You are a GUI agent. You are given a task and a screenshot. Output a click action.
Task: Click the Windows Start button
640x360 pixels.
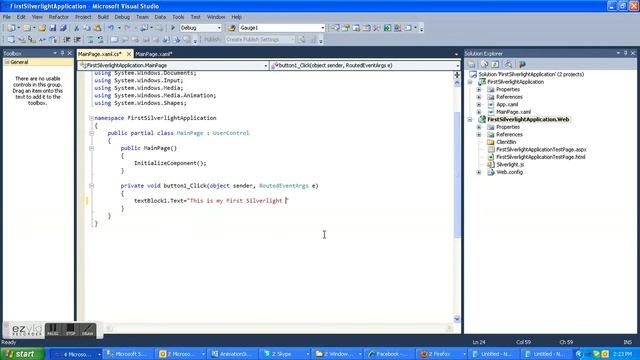pos(22,354)
